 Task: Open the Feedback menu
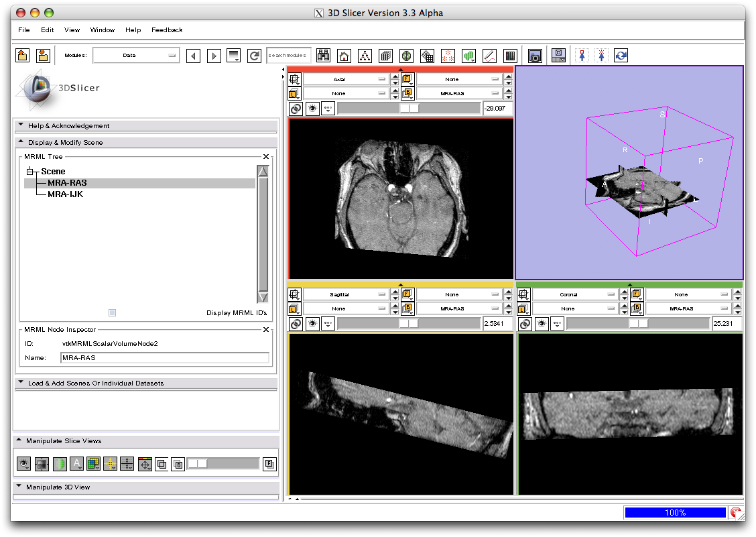coord(167,29)
